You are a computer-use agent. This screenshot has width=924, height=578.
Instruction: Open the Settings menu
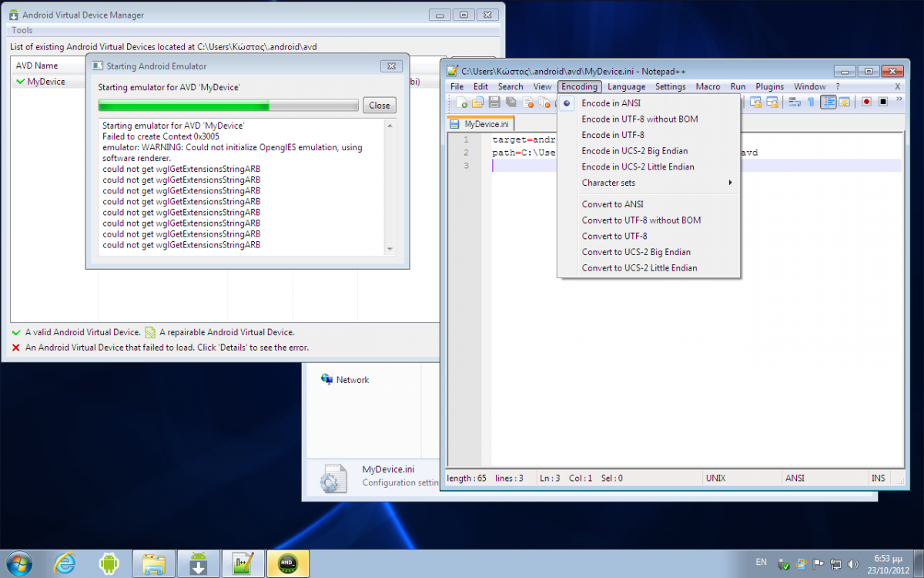point(671,87)
